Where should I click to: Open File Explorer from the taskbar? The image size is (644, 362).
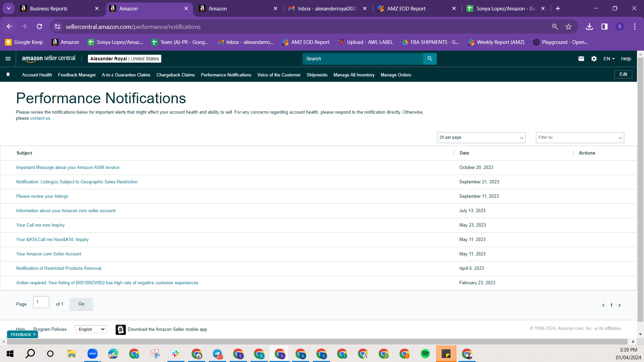pyautogui.click(x=71, y=354)
